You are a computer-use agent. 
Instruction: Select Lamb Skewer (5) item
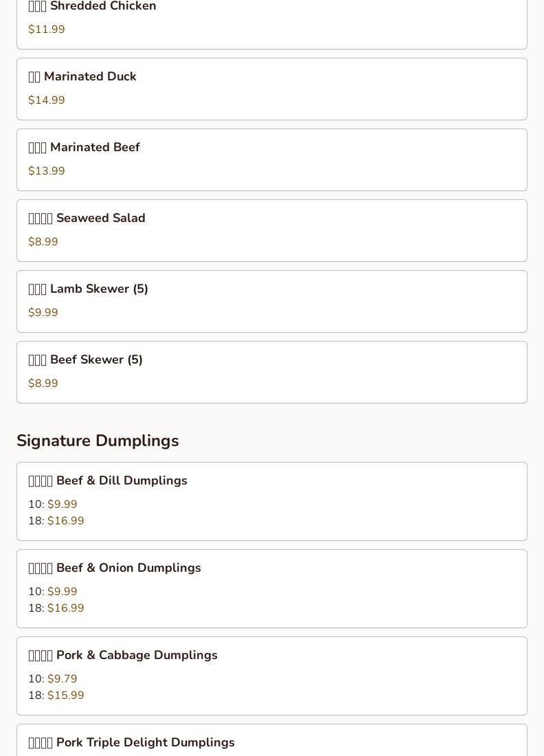(272, 301)
